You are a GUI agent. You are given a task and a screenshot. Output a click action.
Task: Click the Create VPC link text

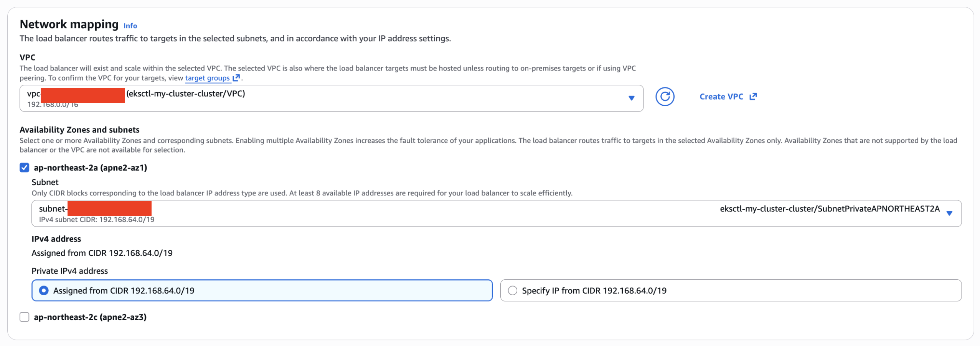pyautogui.click(x=721, y=97)
